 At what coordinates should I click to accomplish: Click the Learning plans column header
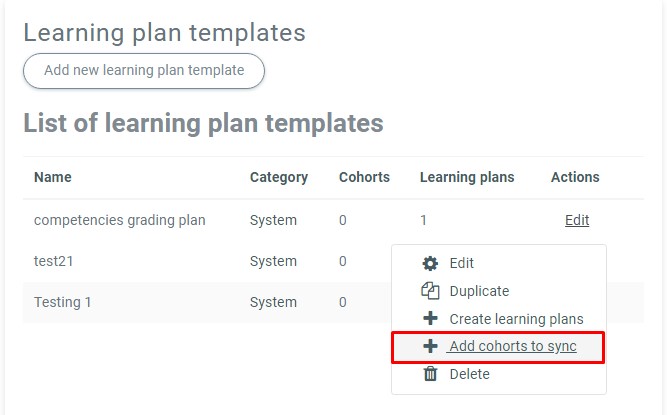(x=467, y=177)
